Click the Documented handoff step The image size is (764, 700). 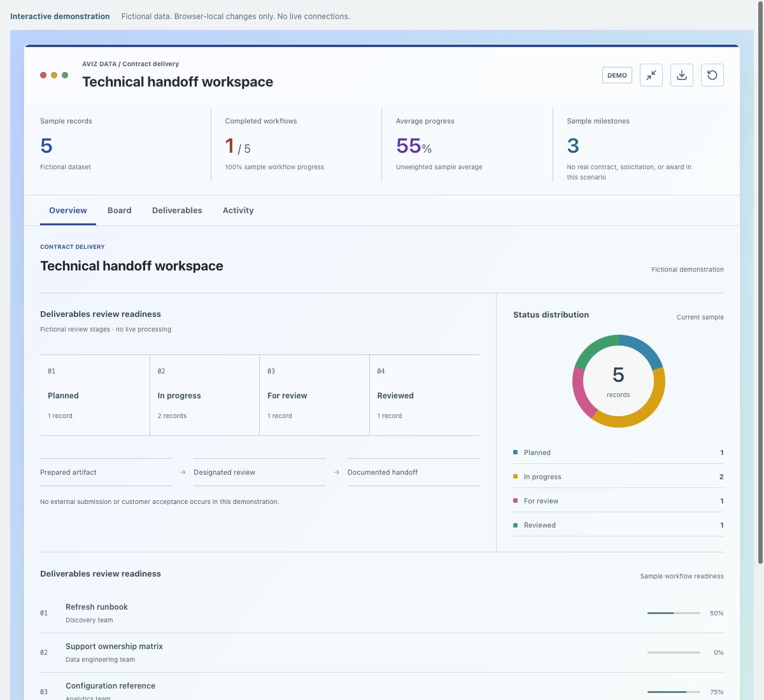(413, 472)
